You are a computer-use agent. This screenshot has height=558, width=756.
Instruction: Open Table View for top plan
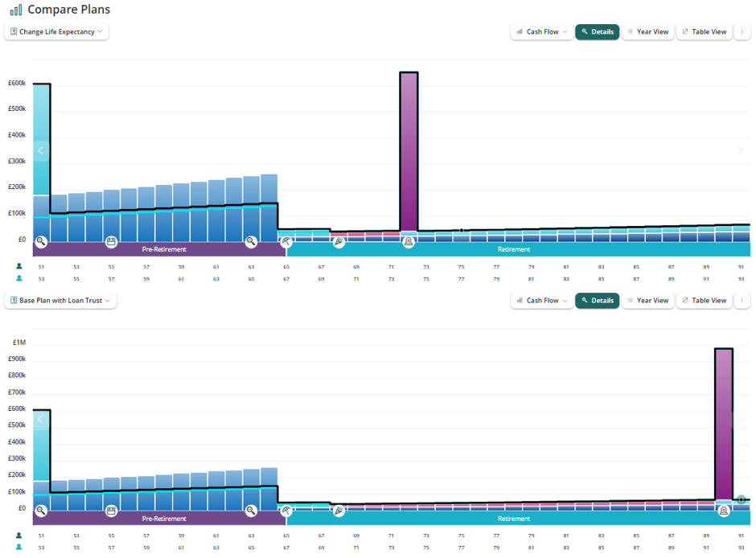click(x=704, y=32)
